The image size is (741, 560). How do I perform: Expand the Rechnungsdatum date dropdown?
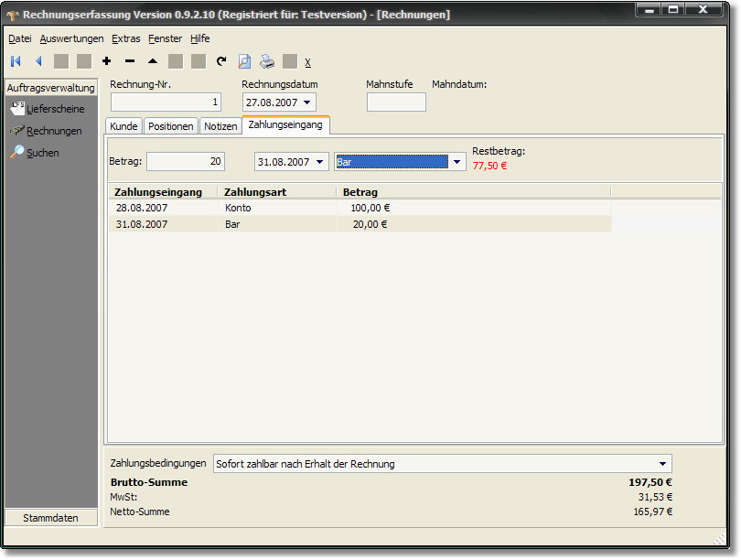pos(307,102)
